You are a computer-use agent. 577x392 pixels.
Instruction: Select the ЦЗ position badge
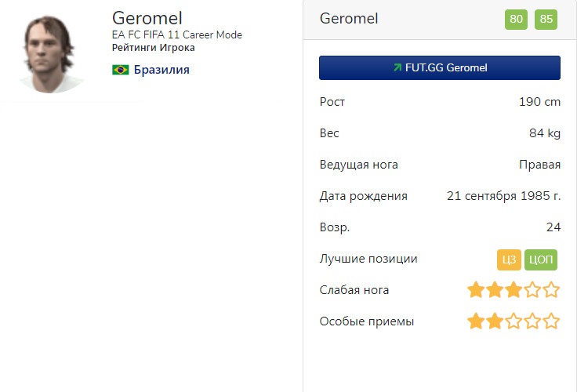(509, 260)
